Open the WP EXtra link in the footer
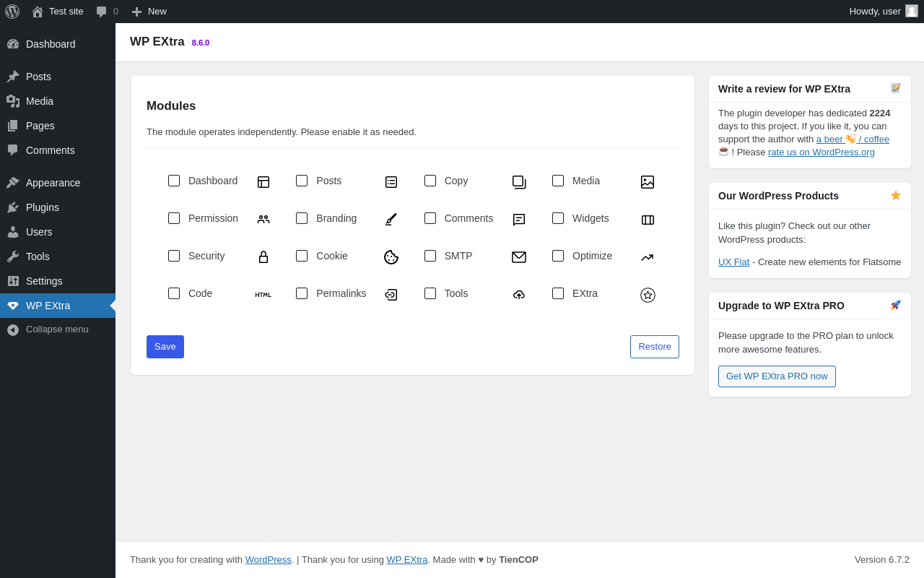 click(x=407, y=560)
